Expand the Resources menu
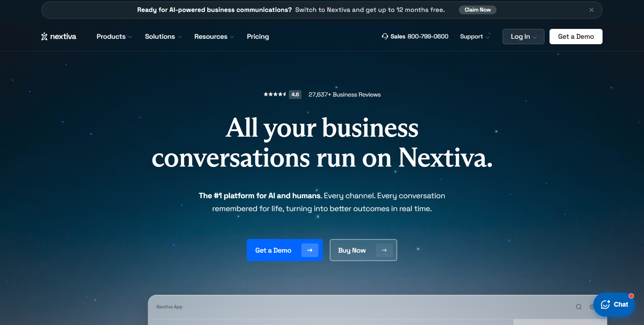This screenshot has height=325, width=644. pos(214,36)
